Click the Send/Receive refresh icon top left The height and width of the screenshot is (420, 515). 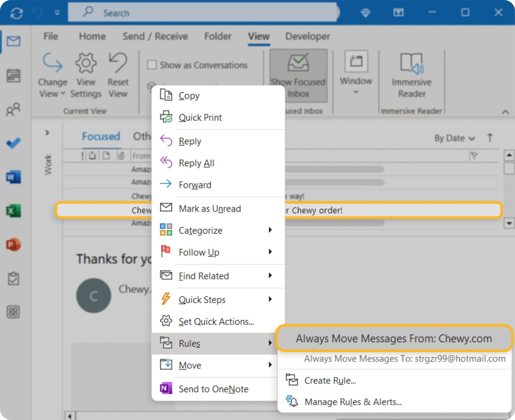(16, 13)
